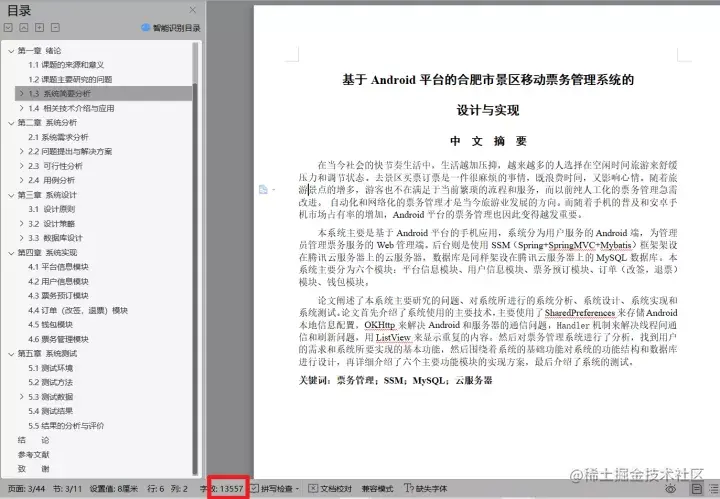
Task: Click the underlined SharedPreferences word
Action: pos(579,313)
